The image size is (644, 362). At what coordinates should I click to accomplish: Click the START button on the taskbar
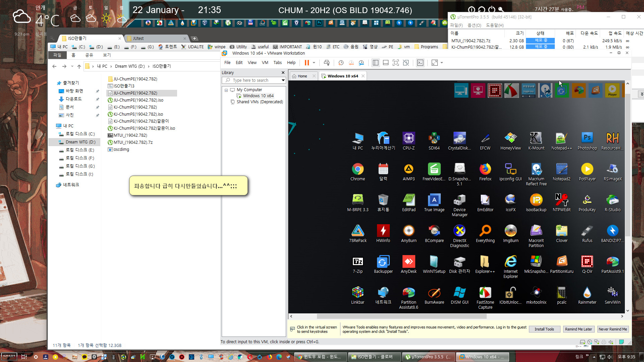pyautogui.click(x=9, y=357)
